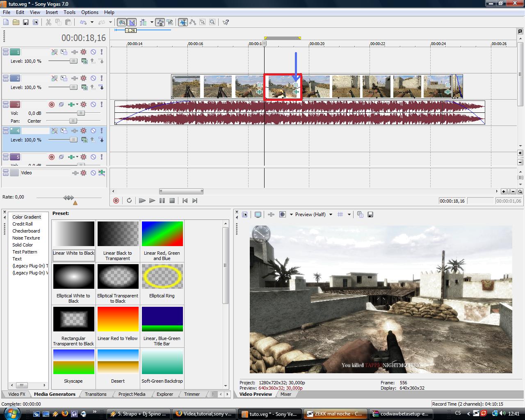Open the undo history dropdown arrow
Screen dimensions: 525x420
coord(92,22)
